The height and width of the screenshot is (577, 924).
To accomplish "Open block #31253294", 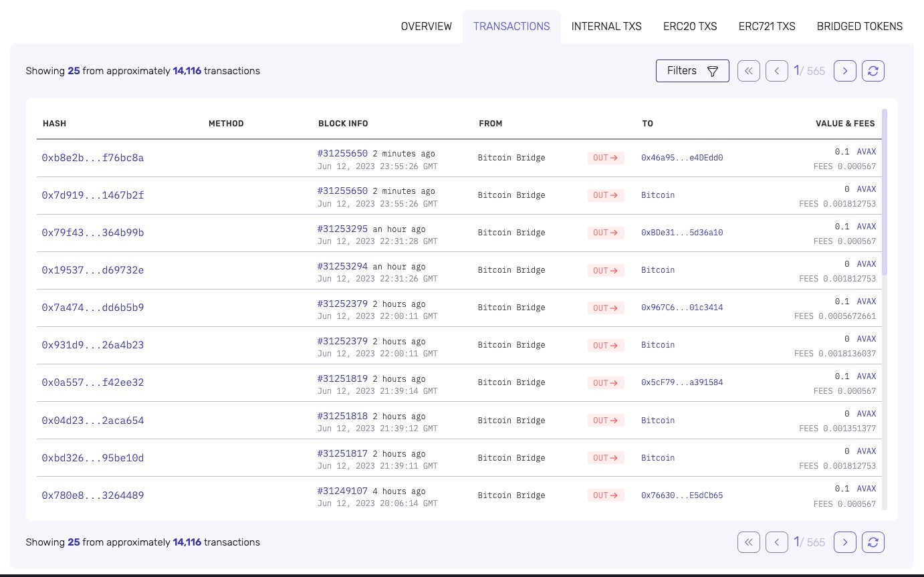I will [343, 266].
